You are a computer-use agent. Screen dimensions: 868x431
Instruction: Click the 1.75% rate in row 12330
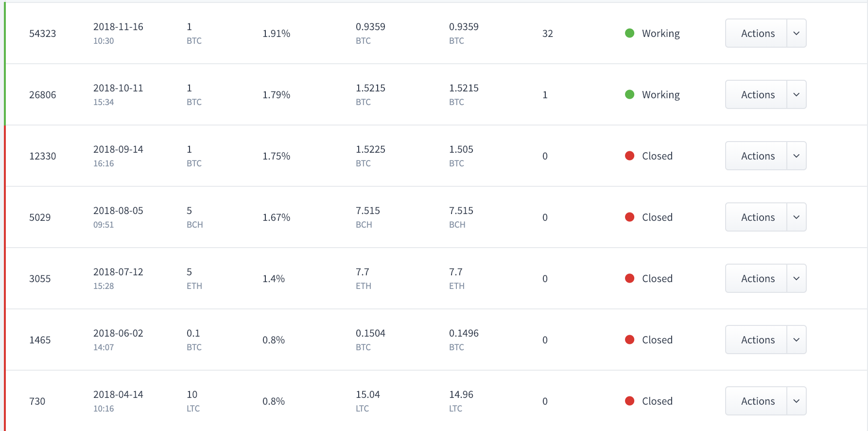[277, 156]
